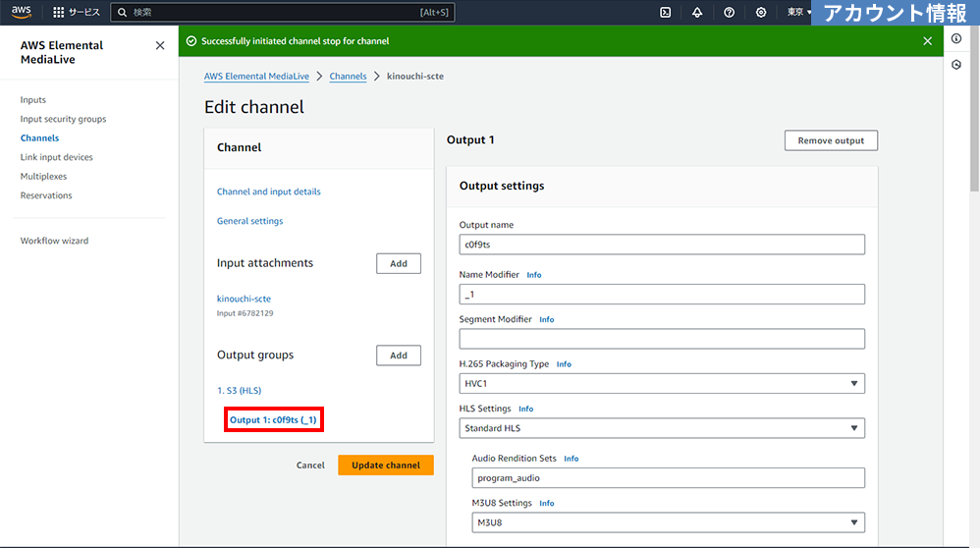Screen dimensions: 980x548
Task: Open the info panel icon on right edge
Action: [x=956, y=38]
